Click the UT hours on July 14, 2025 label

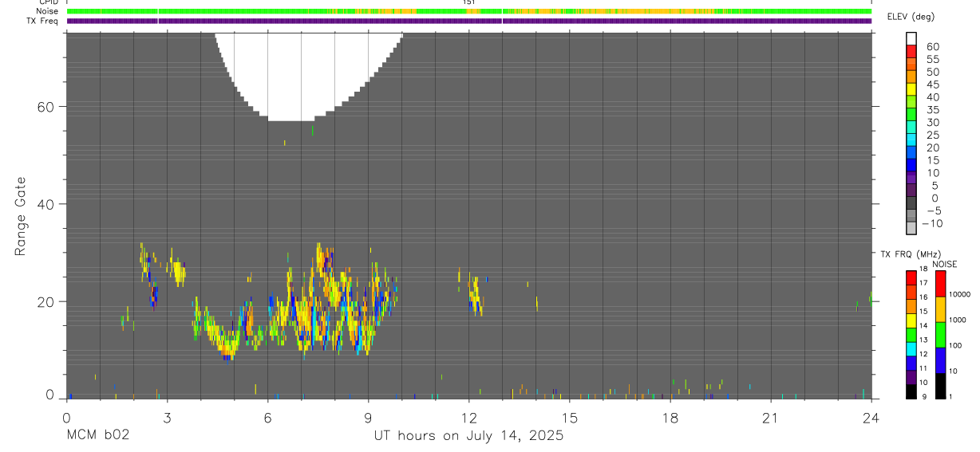tap(468, 435)
